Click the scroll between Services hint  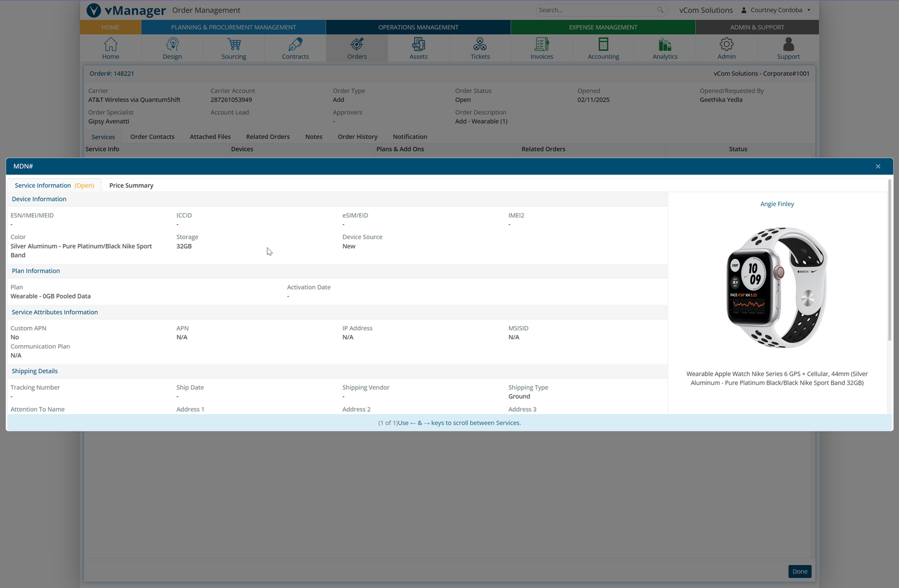point(450,423)
